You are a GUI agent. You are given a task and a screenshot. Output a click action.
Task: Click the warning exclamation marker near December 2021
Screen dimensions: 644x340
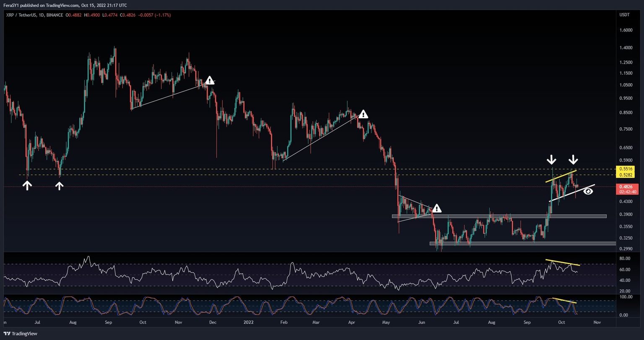click(209, 80)
